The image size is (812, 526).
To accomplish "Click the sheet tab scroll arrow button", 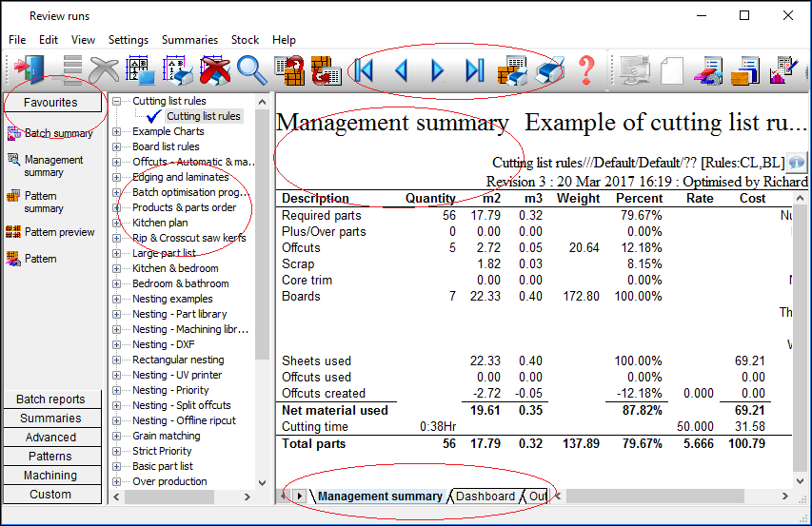I will point(299,497).
